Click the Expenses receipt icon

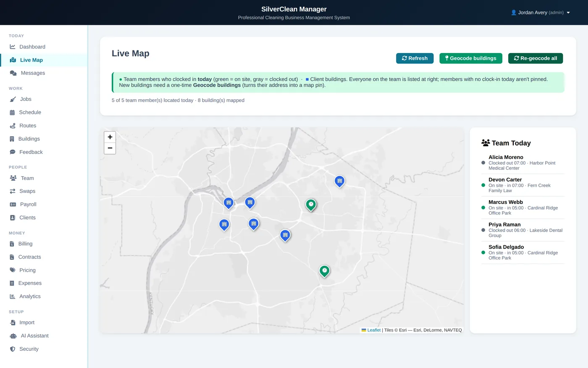pos(12,283)
